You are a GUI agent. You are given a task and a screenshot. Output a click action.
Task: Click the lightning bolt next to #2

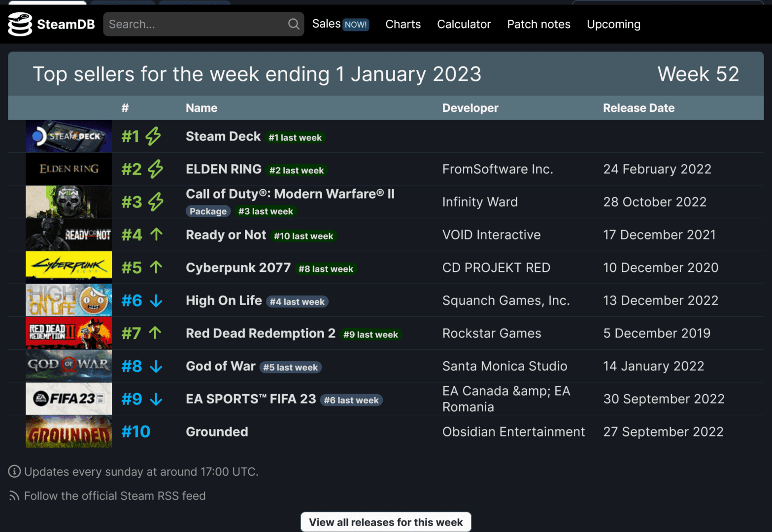coord(156,169)
